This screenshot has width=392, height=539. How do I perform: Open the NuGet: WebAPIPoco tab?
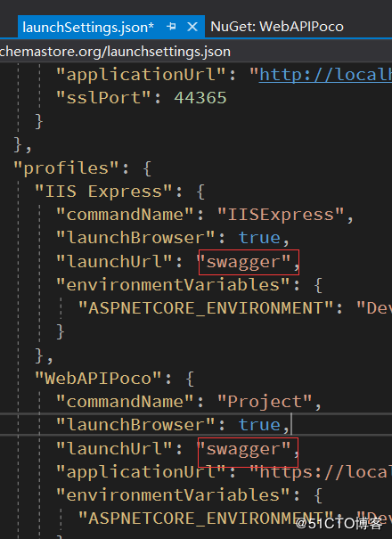277,27
